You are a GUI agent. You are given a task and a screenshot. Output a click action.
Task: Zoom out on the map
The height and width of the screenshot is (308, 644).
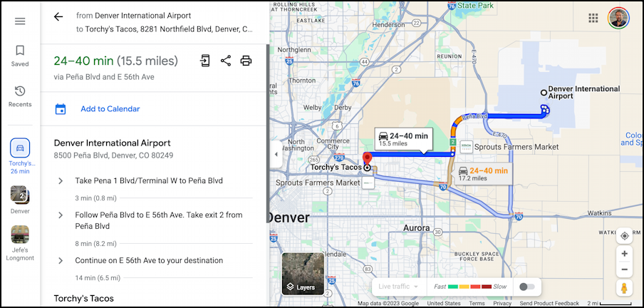[624, 269]
